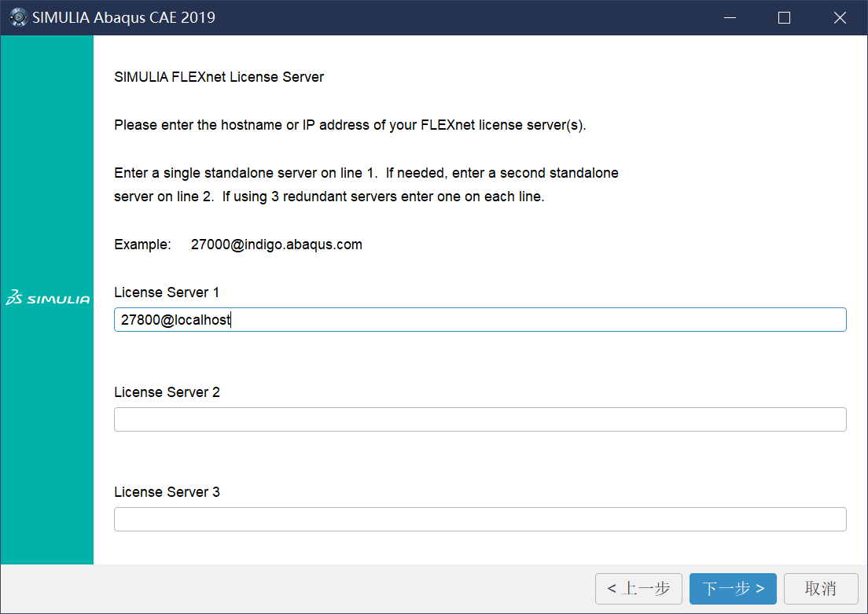Click the "Enter a single standalone server" text
Viewport: 868px width, 614px height.
pos(366,173)
